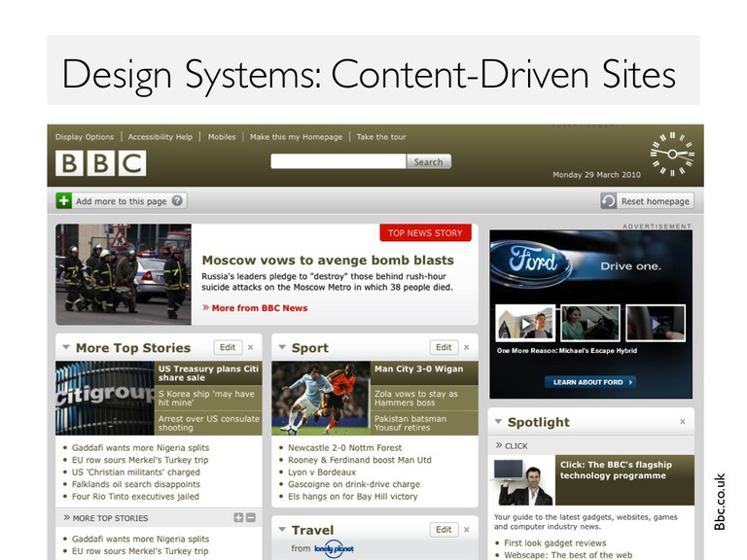
Task: Click the analog clock in header
Action: click(x=672, y=154)
